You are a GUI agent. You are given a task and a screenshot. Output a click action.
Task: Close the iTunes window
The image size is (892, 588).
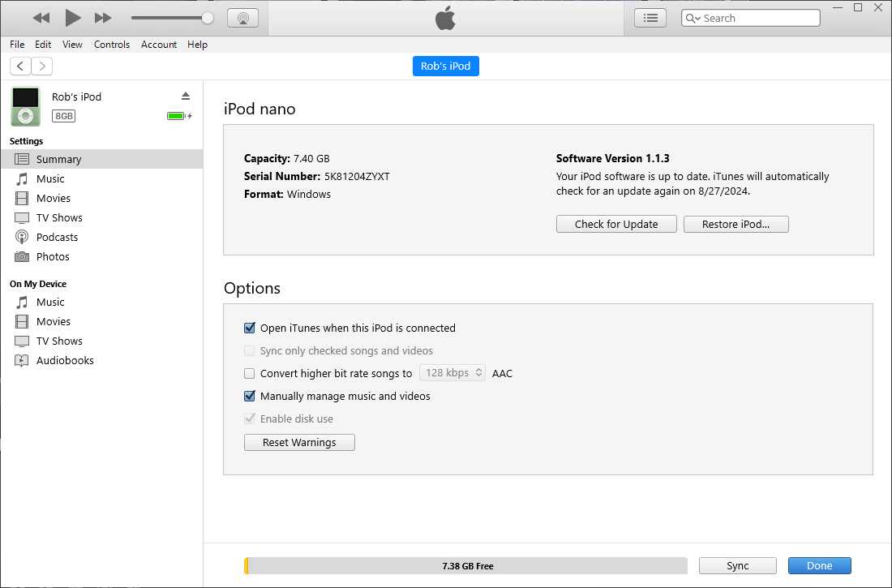878,7
